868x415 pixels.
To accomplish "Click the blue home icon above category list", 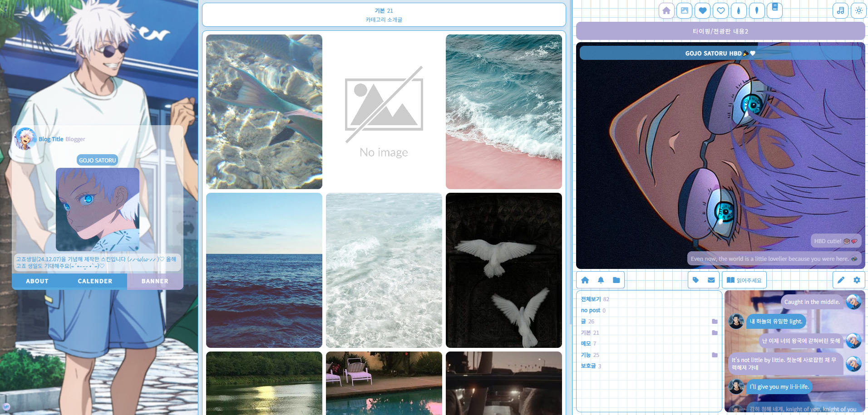I will 585,280.
